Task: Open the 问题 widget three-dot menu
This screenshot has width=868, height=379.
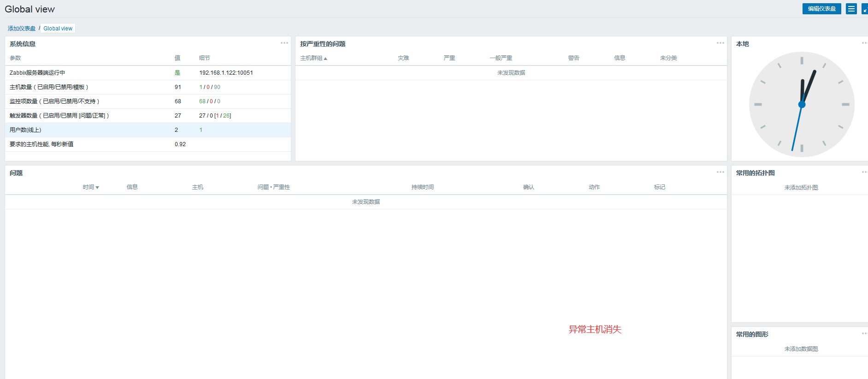Action: coord(720,172)
